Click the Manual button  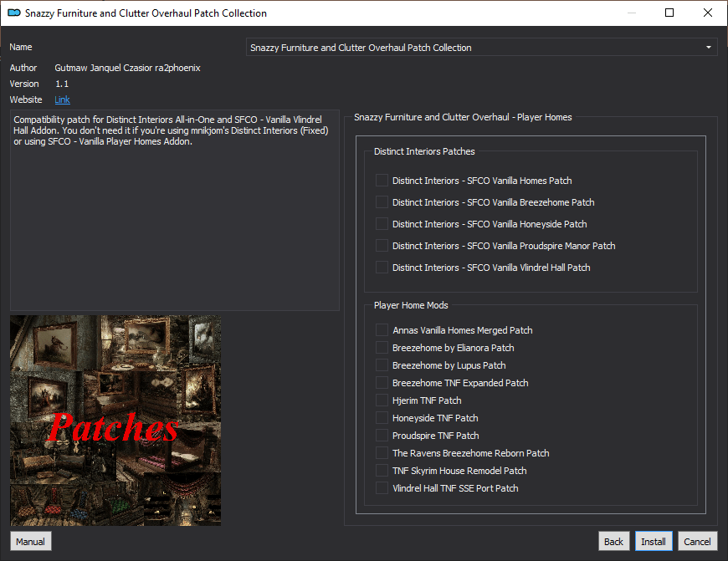click(31, 542)
